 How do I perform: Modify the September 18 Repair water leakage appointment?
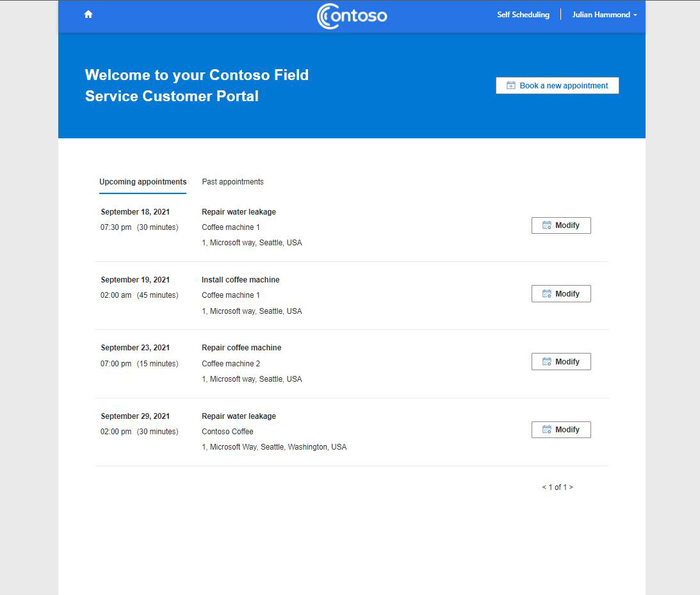point(561,225)
